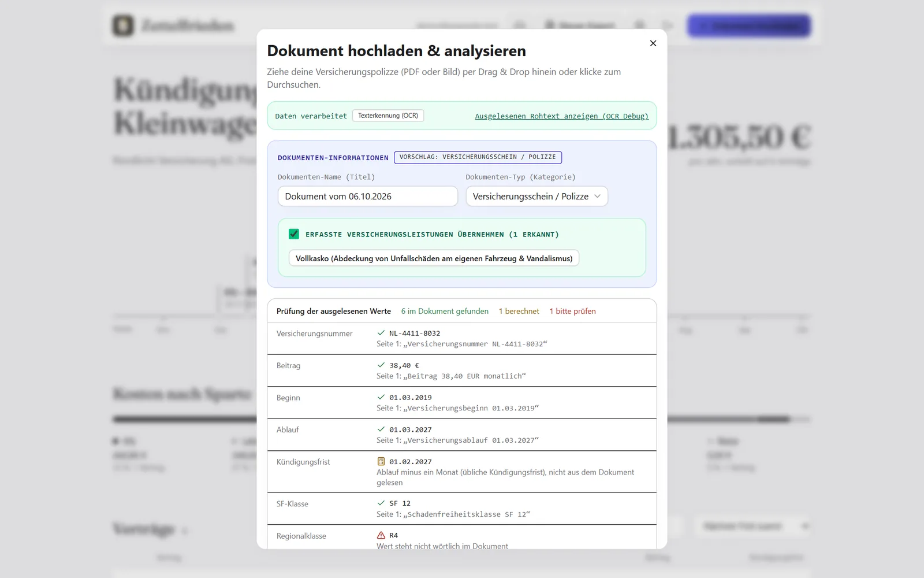Click the source quote 'Beitrag 38,40 EUR monatlich'

click(x=465, y=376)
